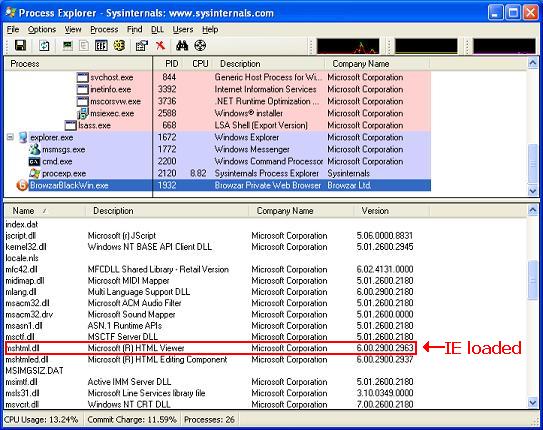The height and width of the screenshot is (430, 543).
Task: Click the msmsgs.exe Messenger icon
Action: (35, 149)
